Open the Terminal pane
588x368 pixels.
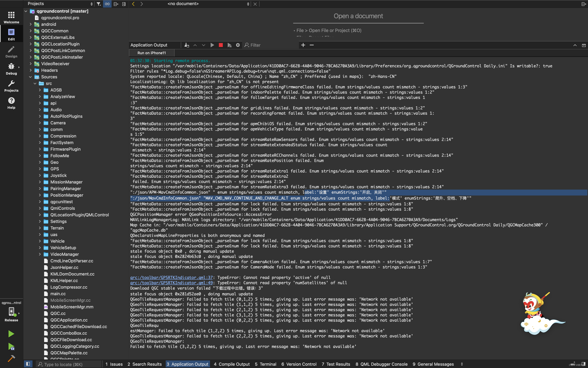point(266,364)
